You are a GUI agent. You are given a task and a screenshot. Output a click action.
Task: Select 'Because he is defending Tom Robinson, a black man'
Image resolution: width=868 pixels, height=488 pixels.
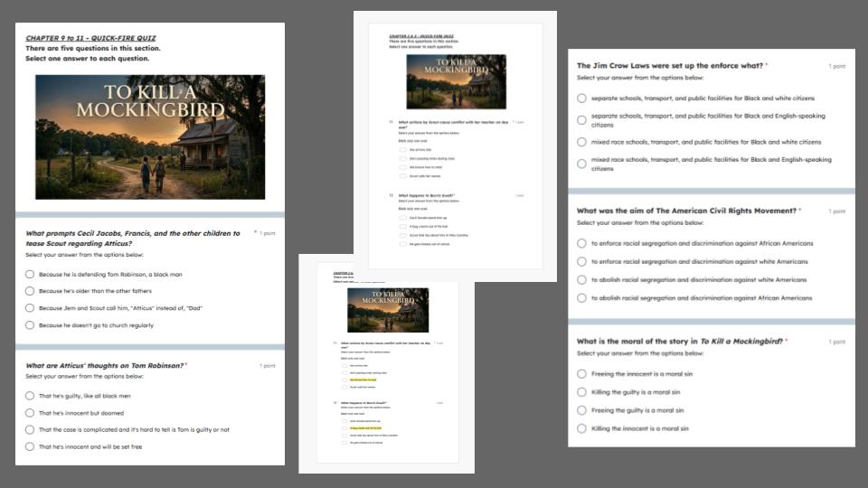pos(30,275)
